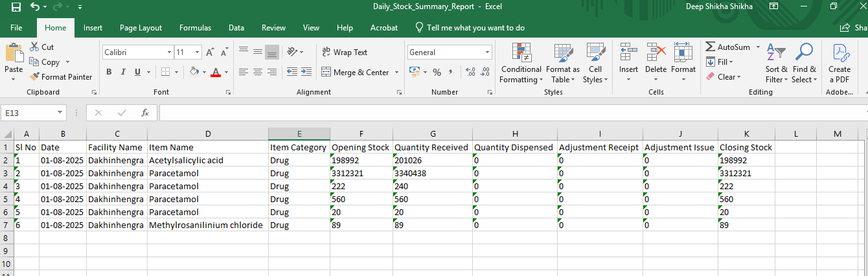Expand the font name Calibri dropdown
This screenshot has height=276, width=868.
coord(170,52)
